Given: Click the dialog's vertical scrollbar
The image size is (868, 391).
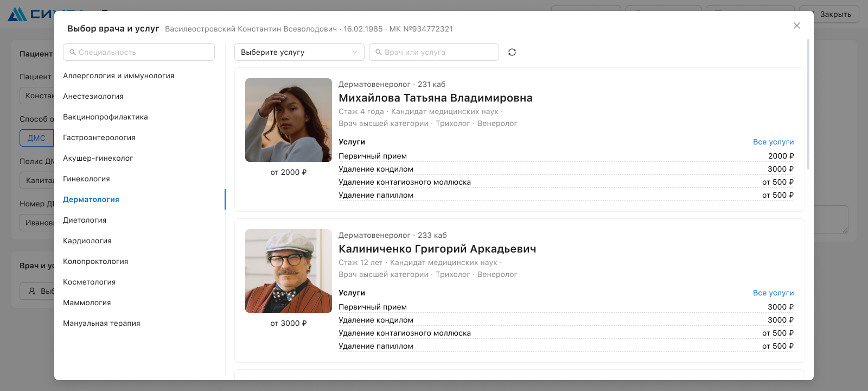Looking at the screenshot, I should tap(808, 103).
